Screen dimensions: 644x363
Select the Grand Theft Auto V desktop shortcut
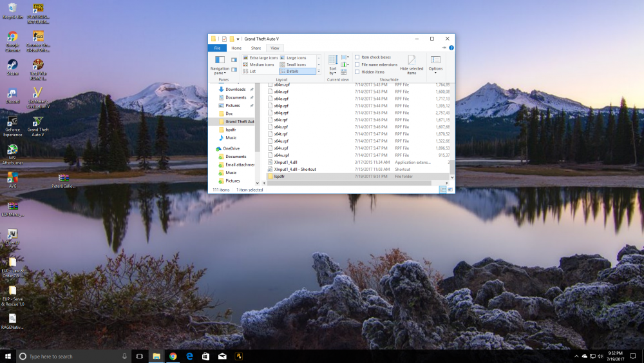coord(38,121)
